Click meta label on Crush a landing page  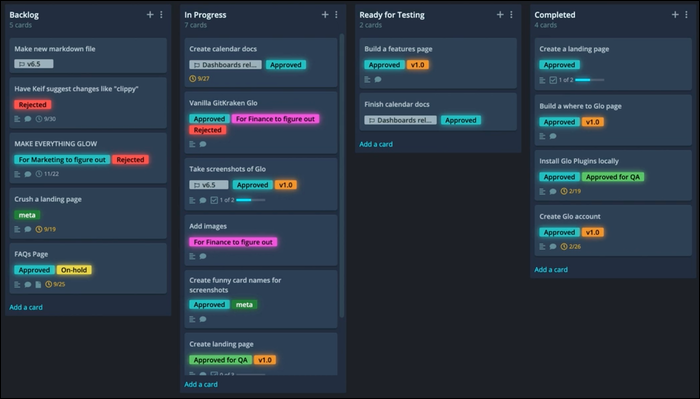pos(27,215)
